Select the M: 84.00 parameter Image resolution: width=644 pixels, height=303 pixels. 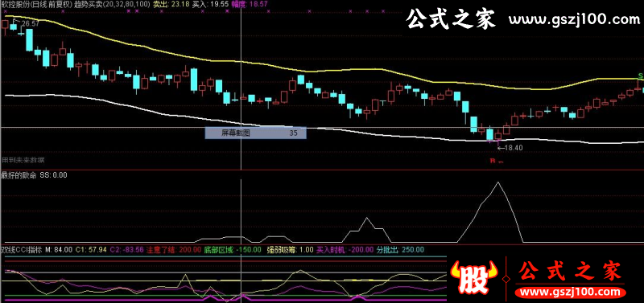click(59, 249)
